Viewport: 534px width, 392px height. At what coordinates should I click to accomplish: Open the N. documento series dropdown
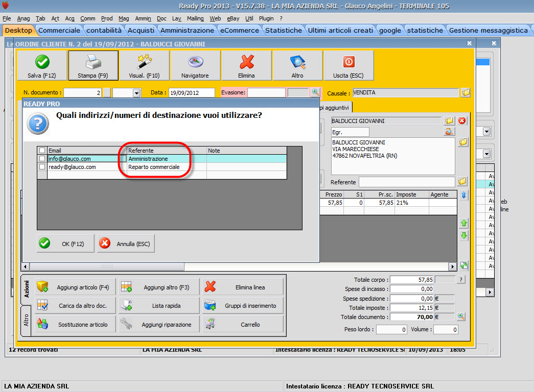coord(136,92)
